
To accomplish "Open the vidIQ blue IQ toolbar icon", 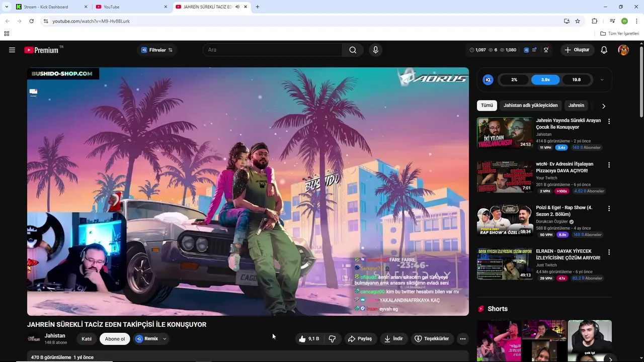I will 526,50.
